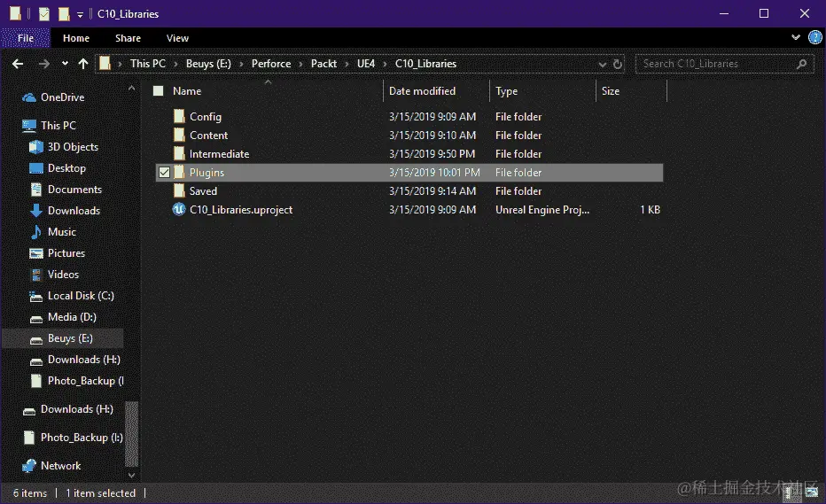826x504 pixels.
Task: Open the recent locations dropdown arrow
Action: click(x=65, y=64)
